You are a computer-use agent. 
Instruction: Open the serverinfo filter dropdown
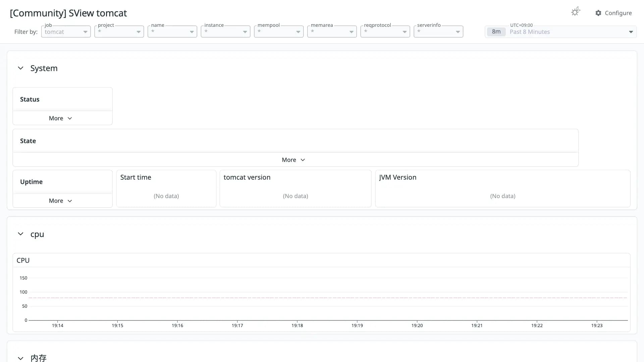pyautogui.click(x=438, y=32)
